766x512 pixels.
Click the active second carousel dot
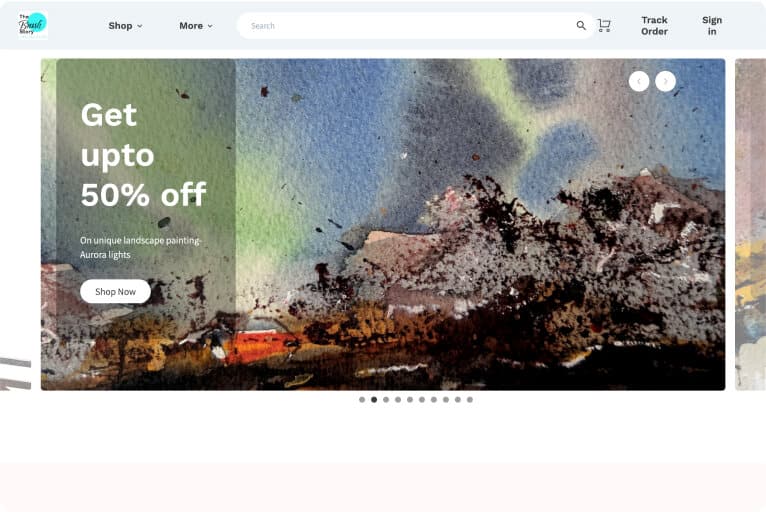pos(374,400)
